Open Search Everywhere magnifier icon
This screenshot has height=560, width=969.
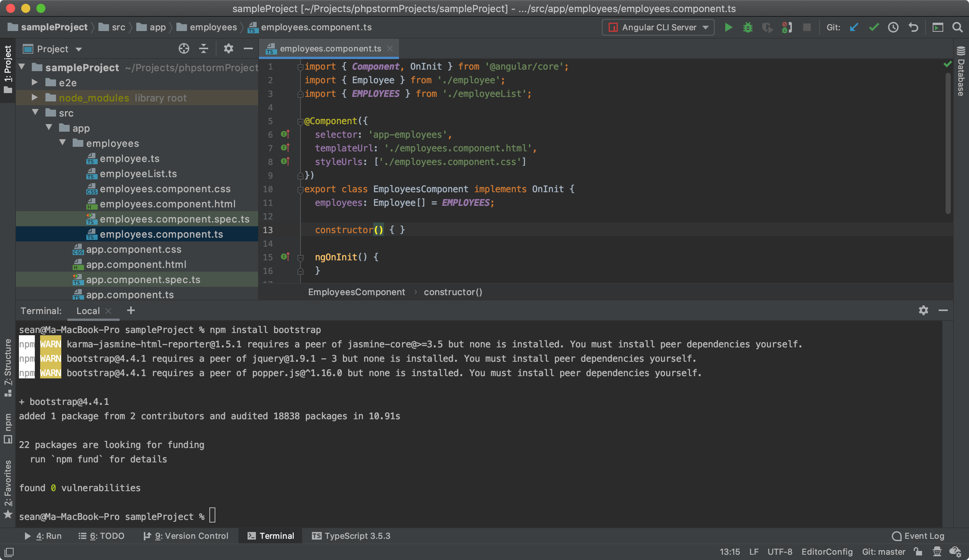958,27
